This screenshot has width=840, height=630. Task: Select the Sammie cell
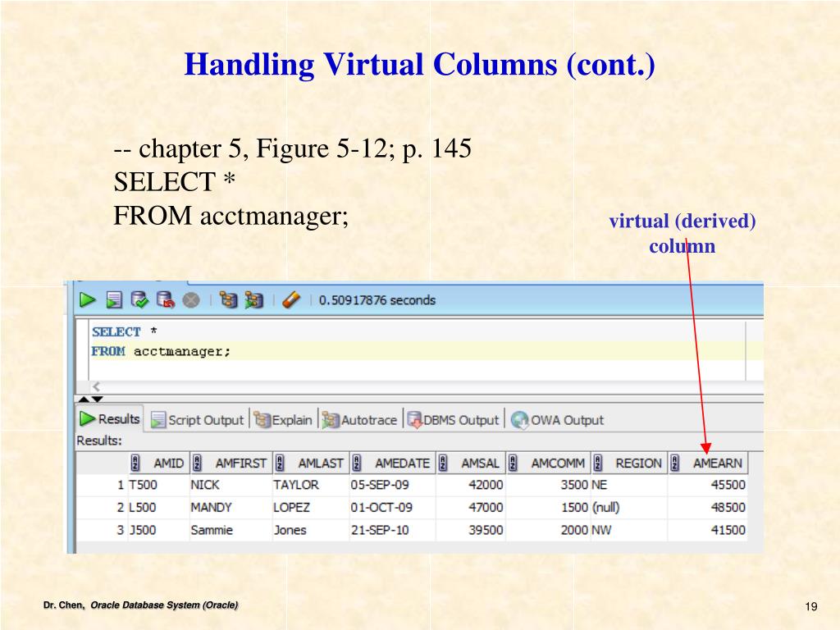point(231,530)
